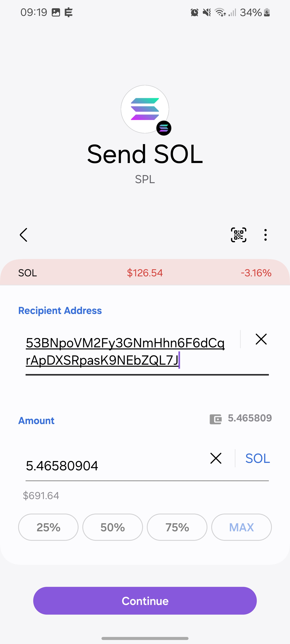
Task: Select 25% of balance
Action: pyautogui.click(x=48, y=527)
